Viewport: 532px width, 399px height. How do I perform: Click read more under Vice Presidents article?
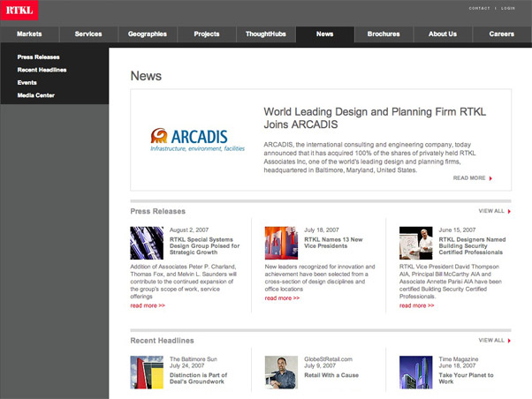click(282, 298)
